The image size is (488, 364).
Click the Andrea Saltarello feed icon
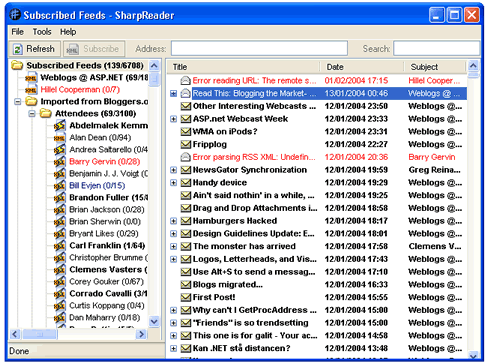[60, 150]
